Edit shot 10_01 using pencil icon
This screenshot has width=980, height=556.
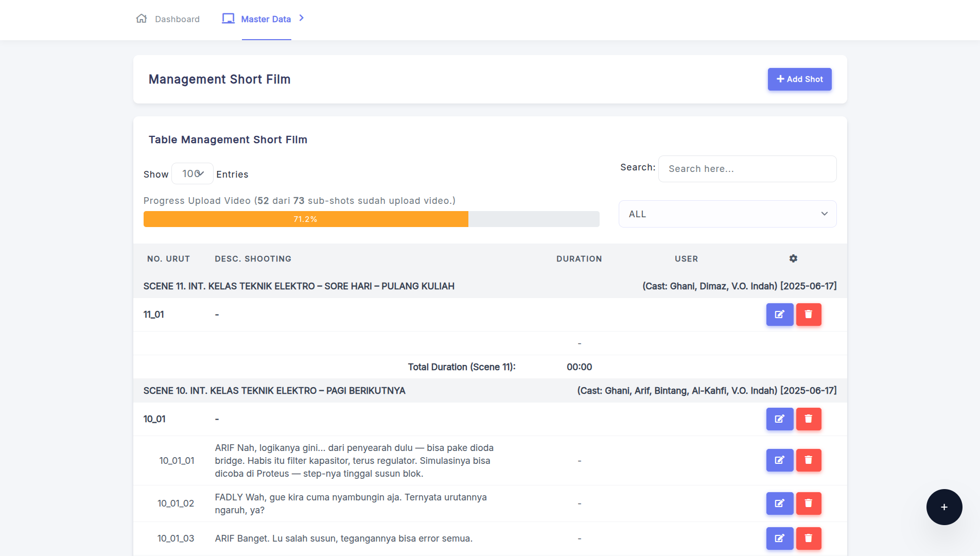pyautogui.click(x=779, y=419)
